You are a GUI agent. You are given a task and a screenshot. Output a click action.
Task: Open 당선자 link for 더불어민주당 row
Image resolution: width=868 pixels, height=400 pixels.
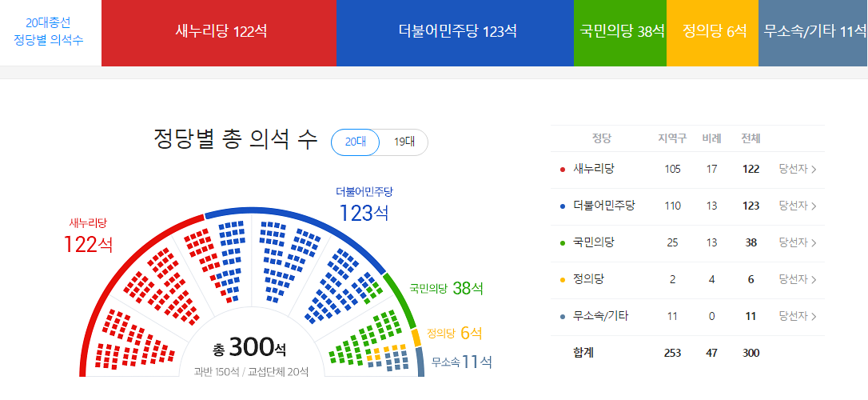797,206
